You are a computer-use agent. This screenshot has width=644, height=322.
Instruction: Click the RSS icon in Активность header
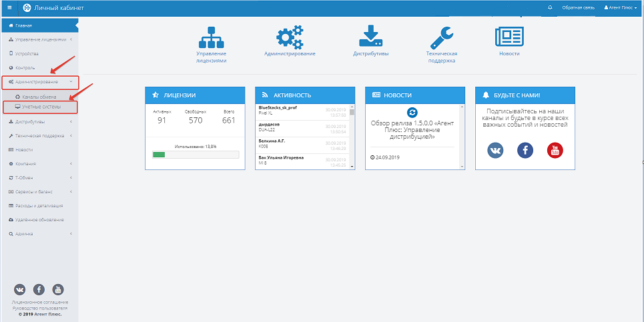click(x=265, y=95)
